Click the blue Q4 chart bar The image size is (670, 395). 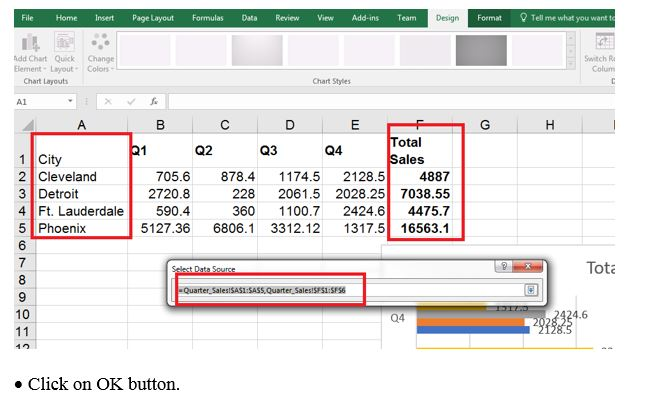(473, 330)
